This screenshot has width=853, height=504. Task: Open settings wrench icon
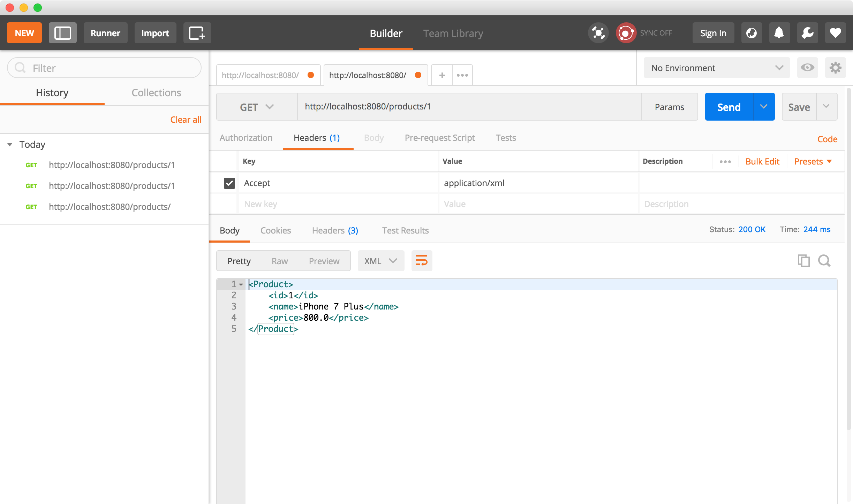coord(807,33)
